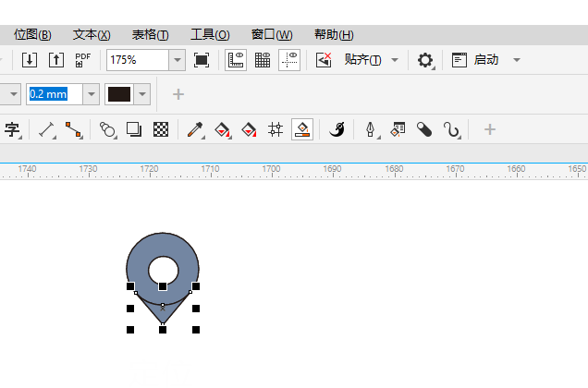Expand the zoom level dropdown arrow
This screenshot has width=588, height=388.
point(177,60)
